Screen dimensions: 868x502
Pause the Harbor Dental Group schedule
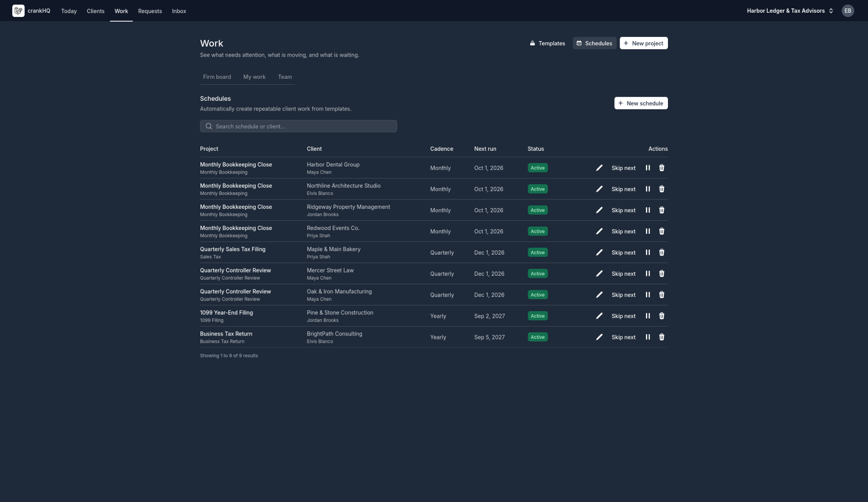click(x=648, y=168)
